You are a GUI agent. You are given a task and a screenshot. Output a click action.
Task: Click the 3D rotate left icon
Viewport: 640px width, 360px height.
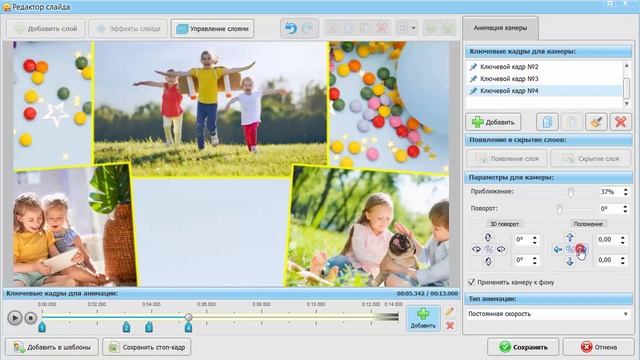tap(476, 249)
